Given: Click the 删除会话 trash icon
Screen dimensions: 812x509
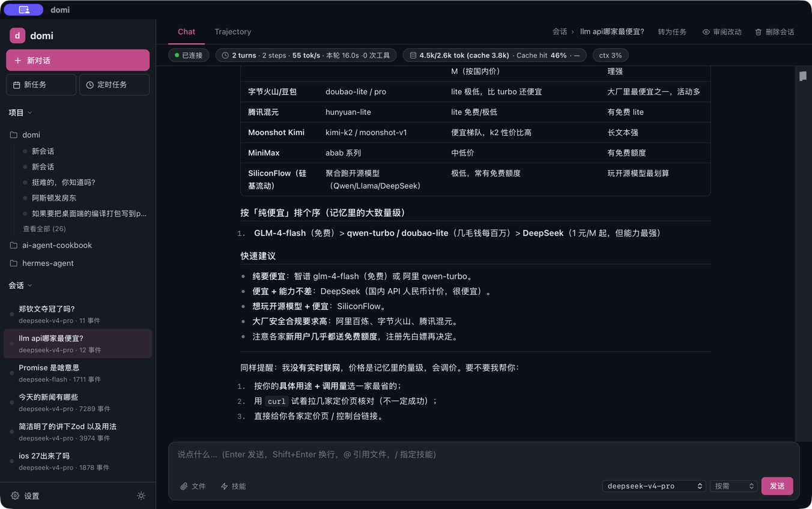Looking at the screenshot, I should [x=759, y=32].
